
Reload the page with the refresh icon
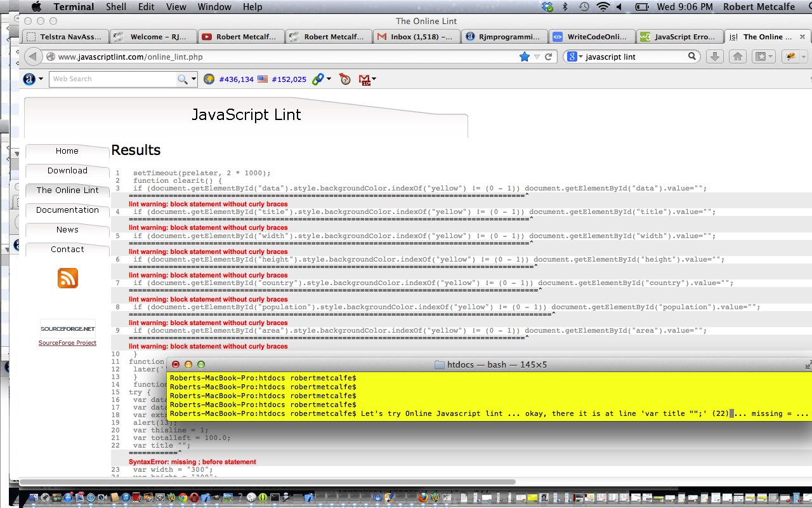pos(549,57)
